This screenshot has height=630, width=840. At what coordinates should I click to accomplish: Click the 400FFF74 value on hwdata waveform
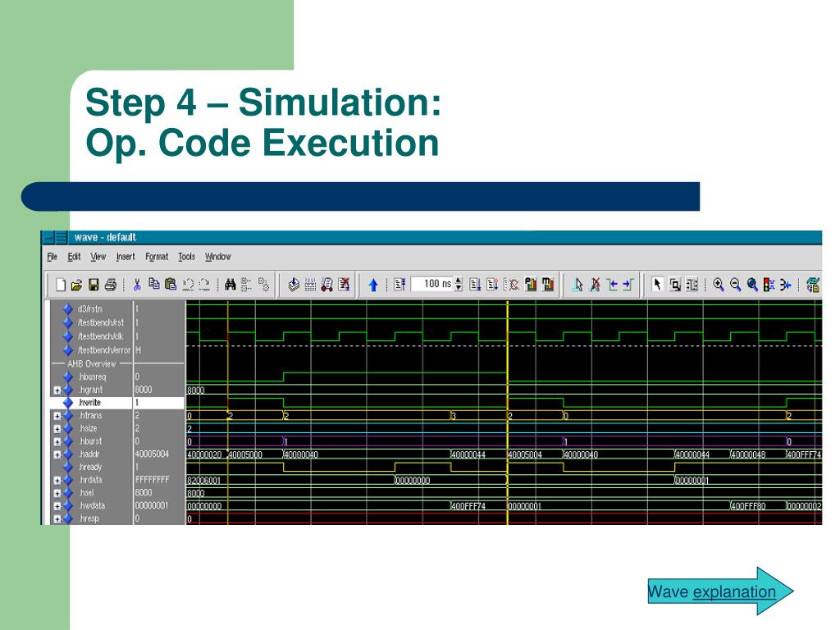(468, 505)
